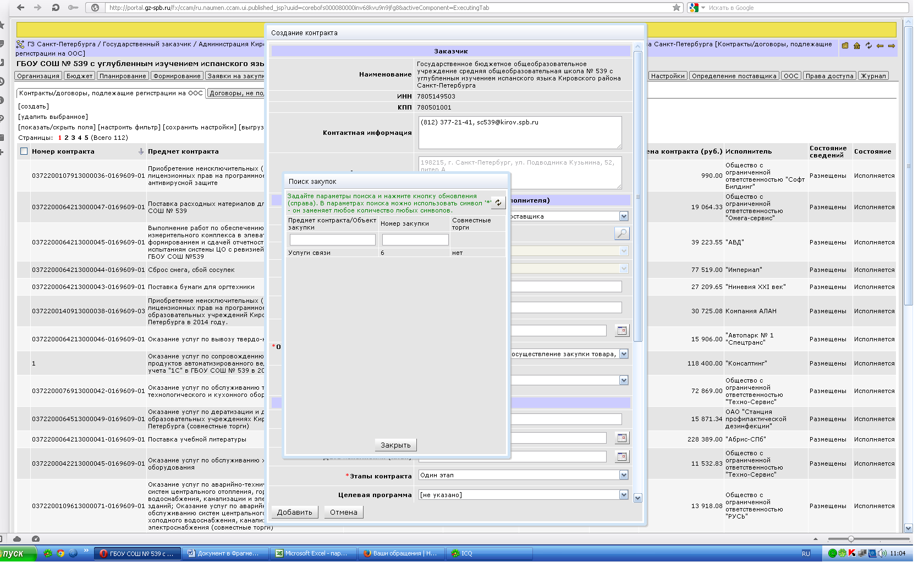The image size is (924, 578).
Task: Click the Номер закупки search input field
Action: [415, 239]
